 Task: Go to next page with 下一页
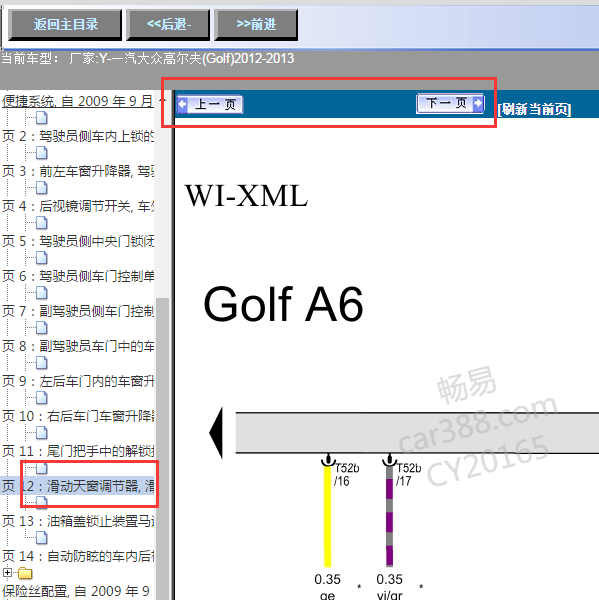(x=450, y=103)
